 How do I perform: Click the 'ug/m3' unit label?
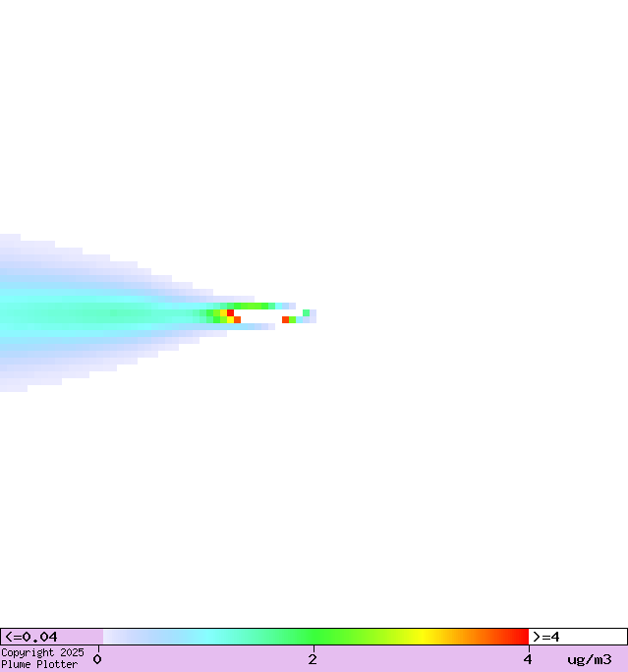click(589, 659)
